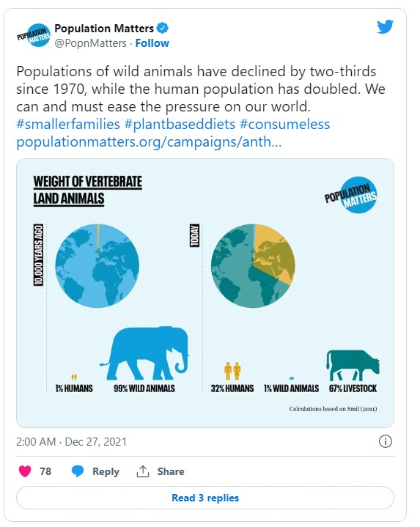This screenshot has height=527, width=420.
Task: Click the Reply label text
Action: pyautogui.click(x=106, y=471)
